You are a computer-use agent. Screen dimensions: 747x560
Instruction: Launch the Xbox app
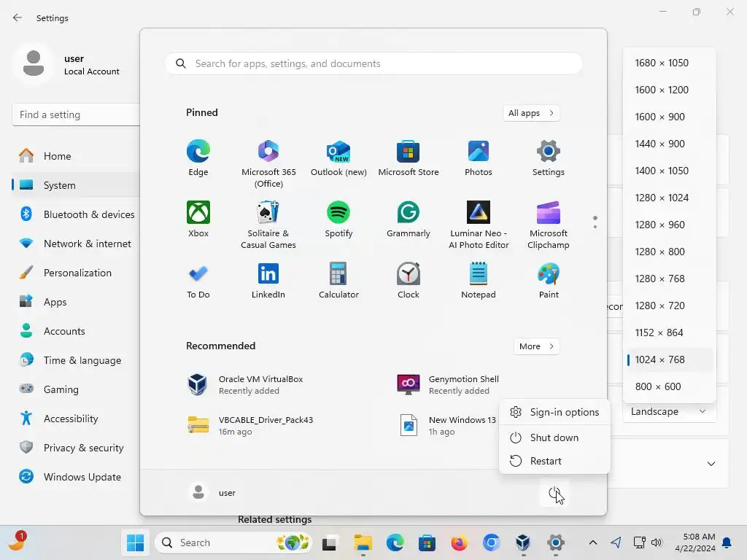coord(198,219)
